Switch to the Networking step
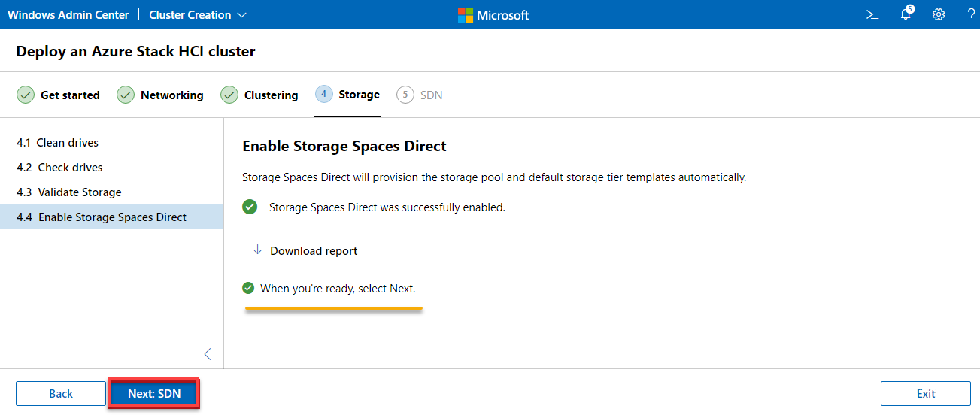This screenshot has width=980, height=418. pos(159,95)
